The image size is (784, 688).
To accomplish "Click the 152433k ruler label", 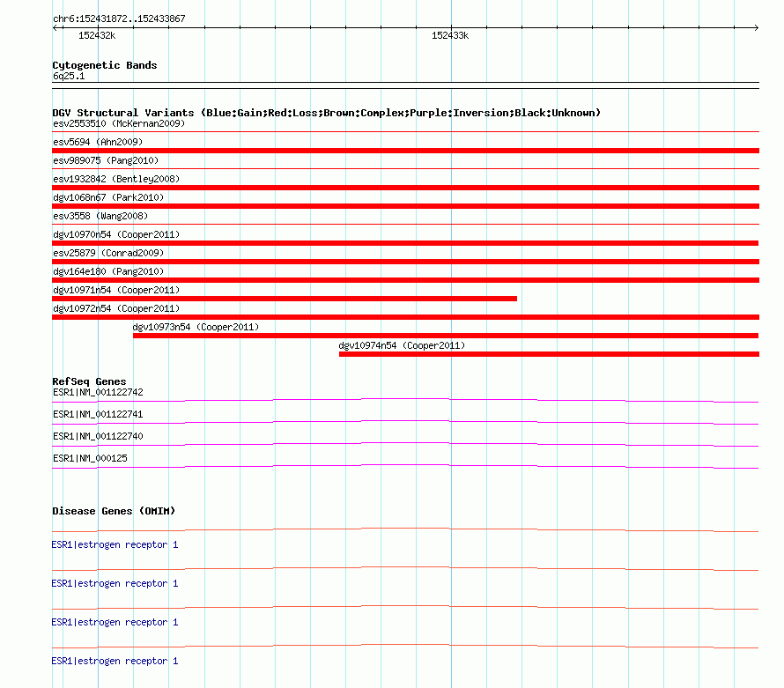I will (450, 35).
